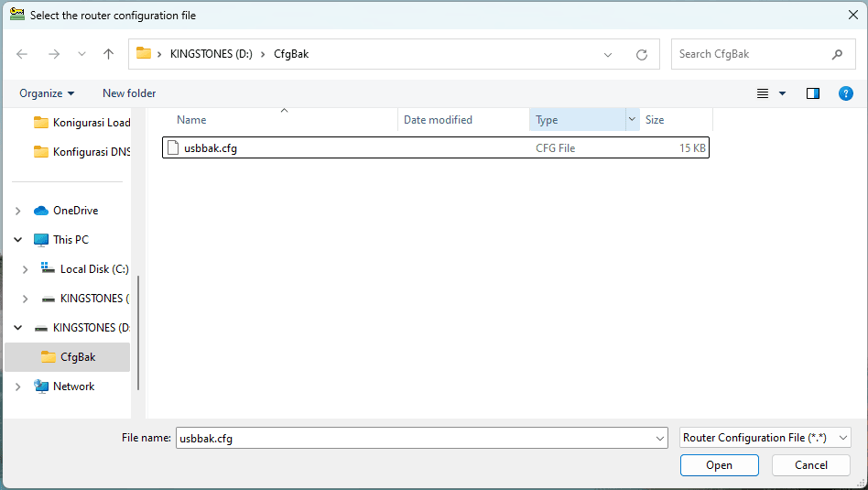This screenshot has width=868, height=490.
Task: Click the Forward navigation arrow
Action: tap(53, 54)
